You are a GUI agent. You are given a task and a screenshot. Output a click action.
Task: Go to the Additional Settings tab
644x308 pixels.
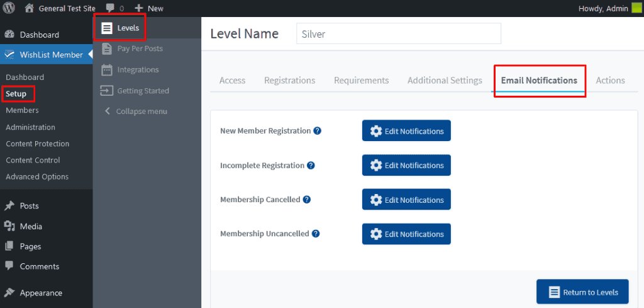(445, 81)
